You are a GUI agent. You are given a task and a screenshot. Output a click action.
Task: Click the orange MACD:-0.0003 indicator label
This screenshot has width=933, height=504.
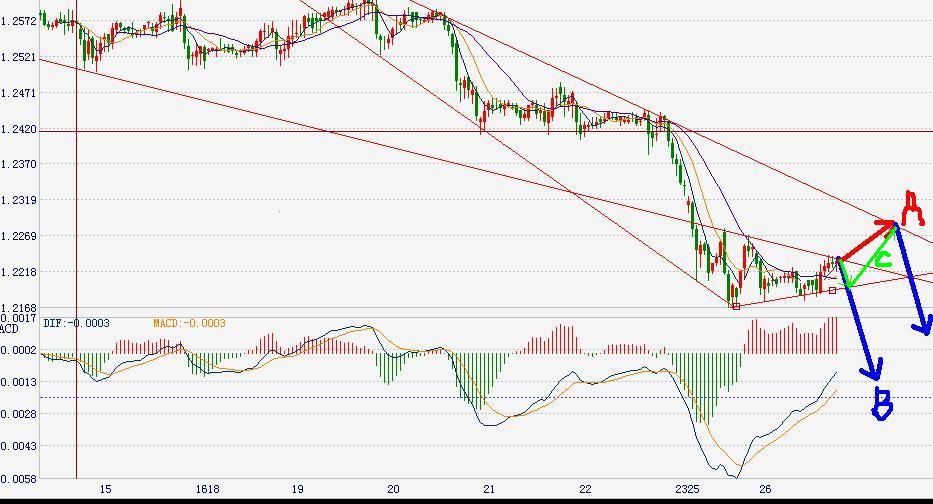pyautogui.click(x=189, y=323)
